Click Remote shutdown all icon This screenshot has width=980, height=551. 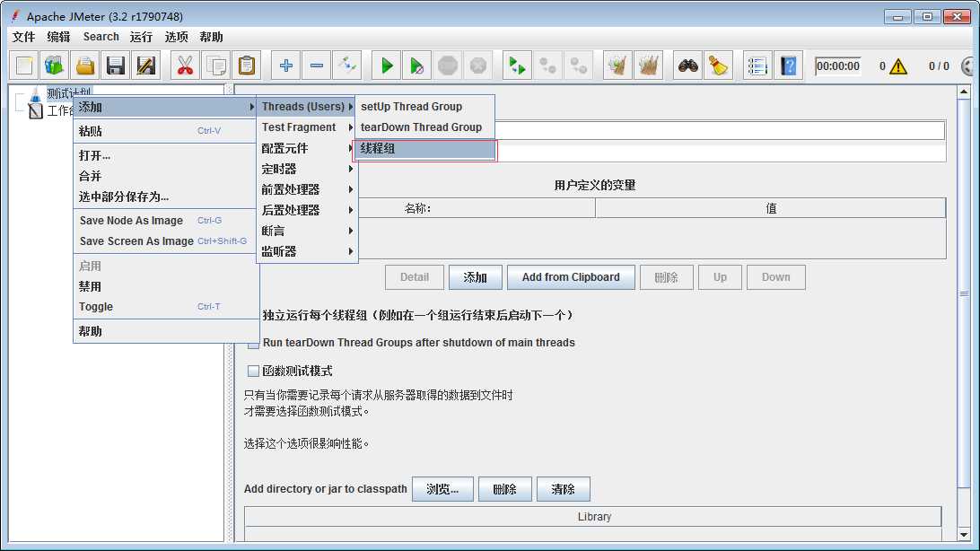pyautogui.click(x=579, y=66)
